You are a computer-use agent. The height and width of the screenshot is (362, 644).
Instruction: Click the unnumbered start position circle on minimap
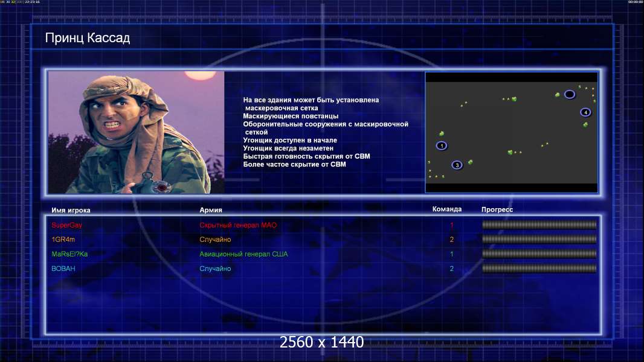click(569, 94)
